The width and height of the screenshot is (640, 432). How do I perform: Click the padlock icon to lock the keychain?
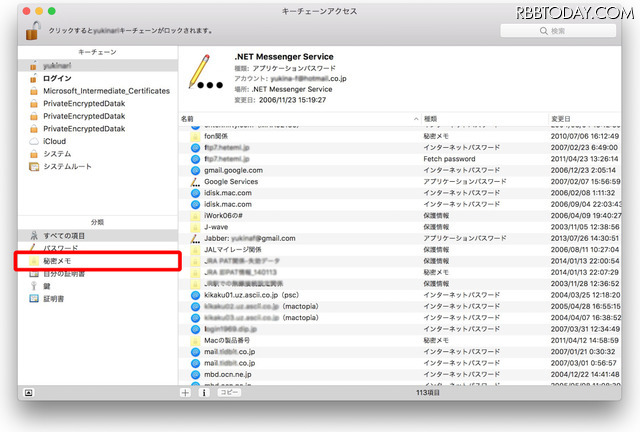click(x=33, y=31)
